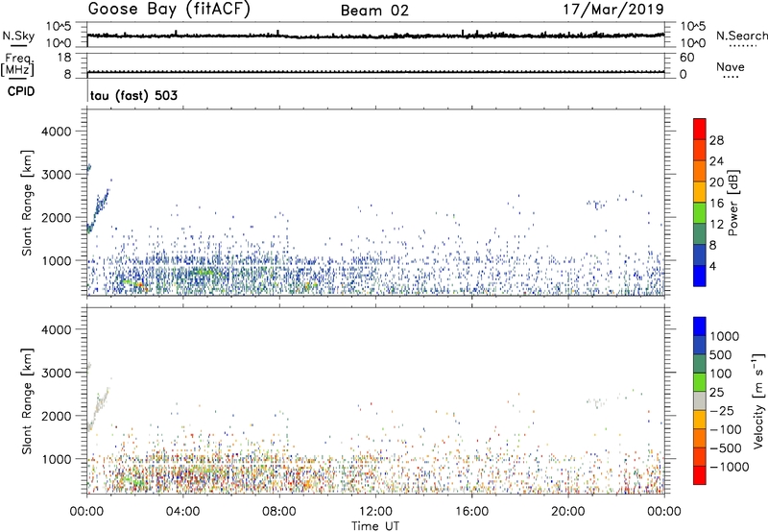Click the frequency trace line
This screenshot has width=768, height=532.
click(x=375, y=72)
